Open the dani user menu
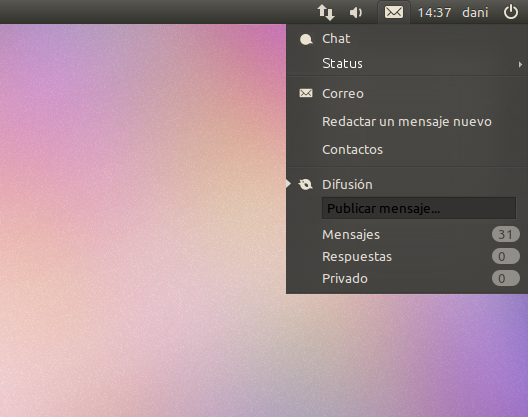528x417 pixels. (x=475, y=13)
